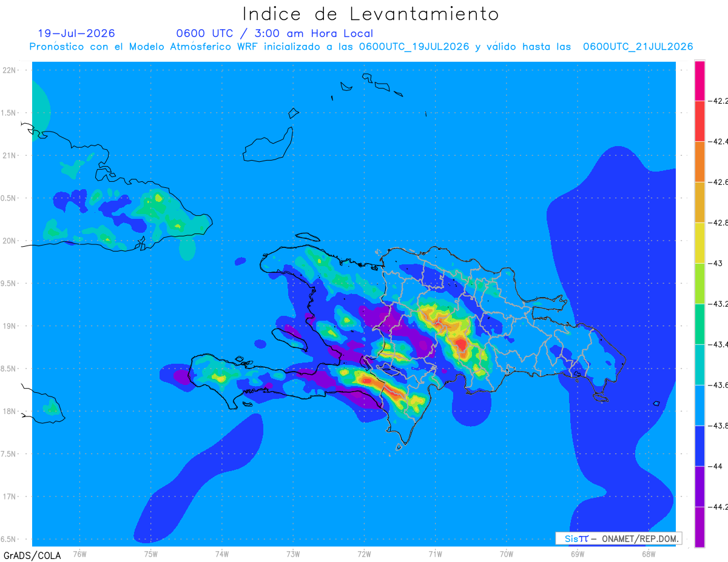Select the '19-Jul-2026' date text
The width and height of the screenshot is (728, 562).
pos(76,33)
